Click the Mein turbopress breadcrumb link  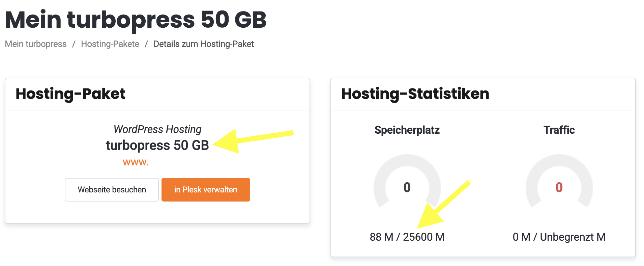click(36, 44)
